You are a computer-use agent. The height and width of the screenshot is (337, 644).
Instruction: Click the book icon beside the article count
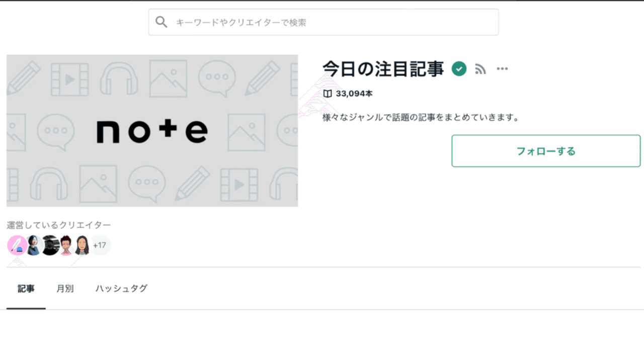(x=328, y=93)
